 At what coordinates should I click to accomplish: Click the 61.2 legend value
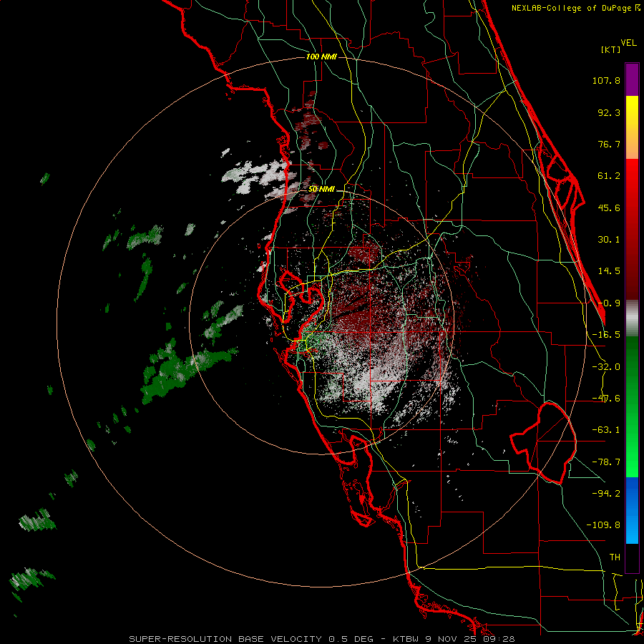coord(609,176)
